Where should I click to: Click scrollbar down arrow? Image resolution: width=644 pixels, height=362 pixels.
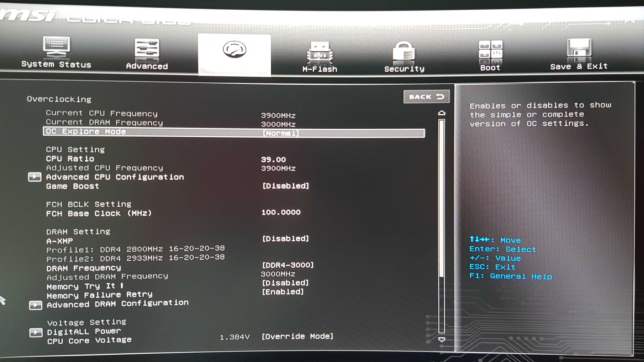(441, 339)
